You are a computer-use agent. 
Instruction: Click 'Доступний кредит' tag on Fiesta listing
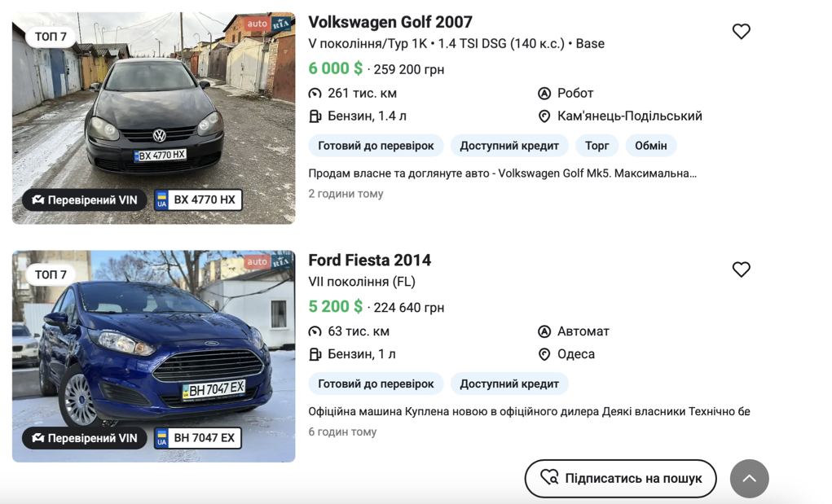[509, 383]
